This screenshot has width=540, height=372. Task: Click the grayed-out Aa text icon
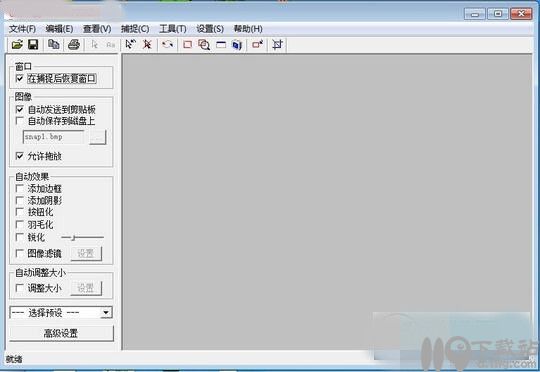click(111, 45)
